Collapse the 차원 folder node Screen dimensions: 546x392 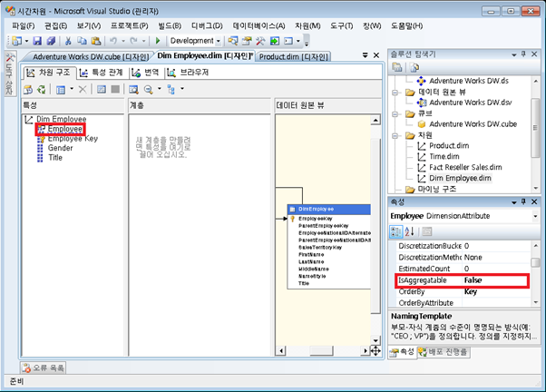[x=395, y=135]
